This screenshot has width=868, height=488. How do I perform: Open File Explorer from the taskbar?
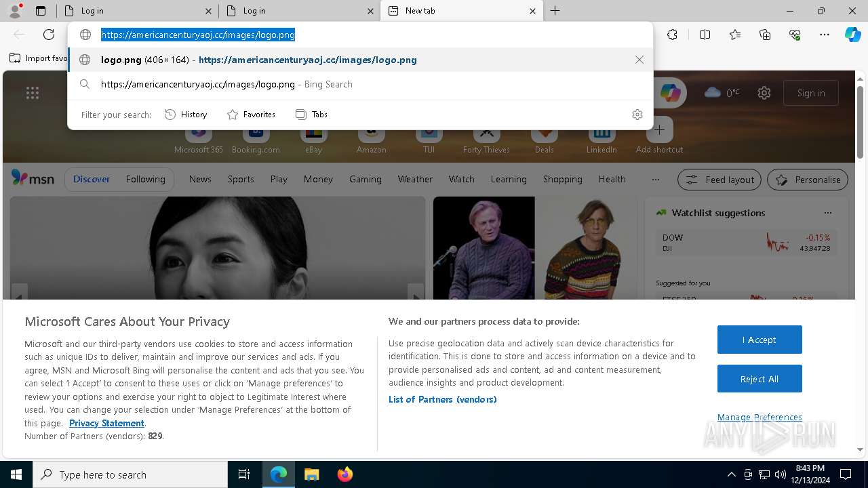(311, 474)
